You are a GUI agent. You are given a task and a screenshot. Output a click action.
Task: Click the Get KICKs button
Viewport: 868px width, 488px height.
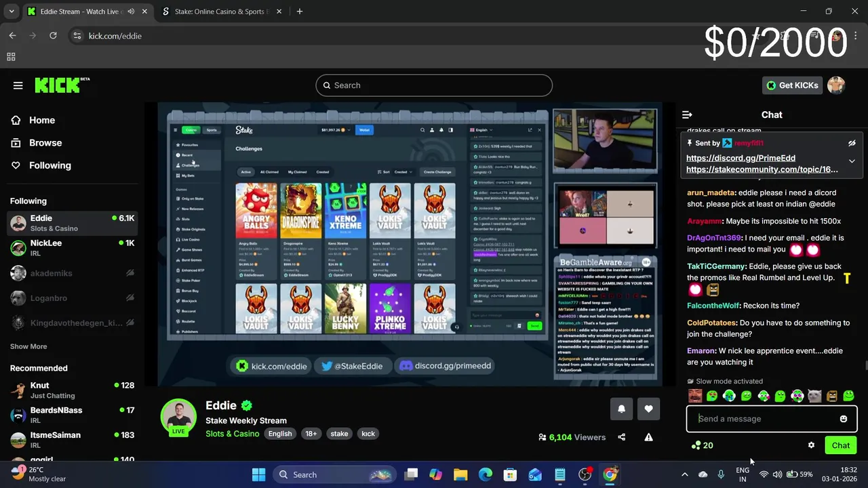coord(792,85)
